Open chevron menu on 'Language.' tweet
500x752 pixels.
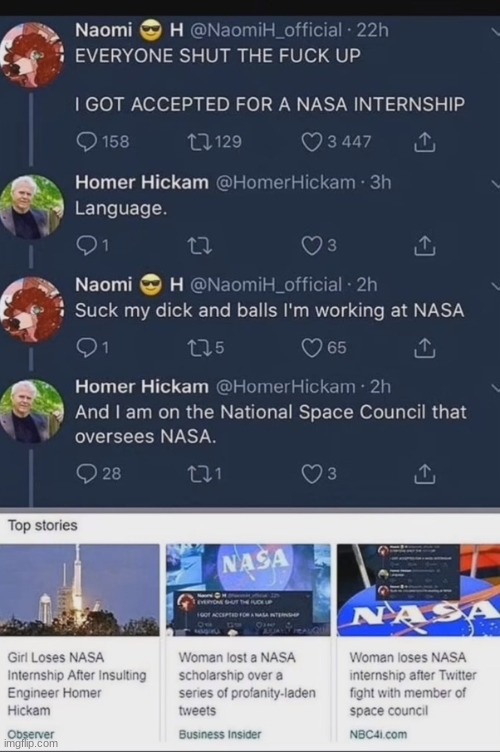[495, 184]
